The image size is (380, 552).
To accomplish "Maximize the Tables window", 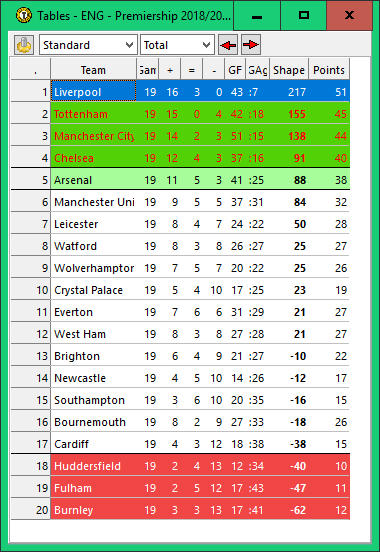I will point(304,15).
